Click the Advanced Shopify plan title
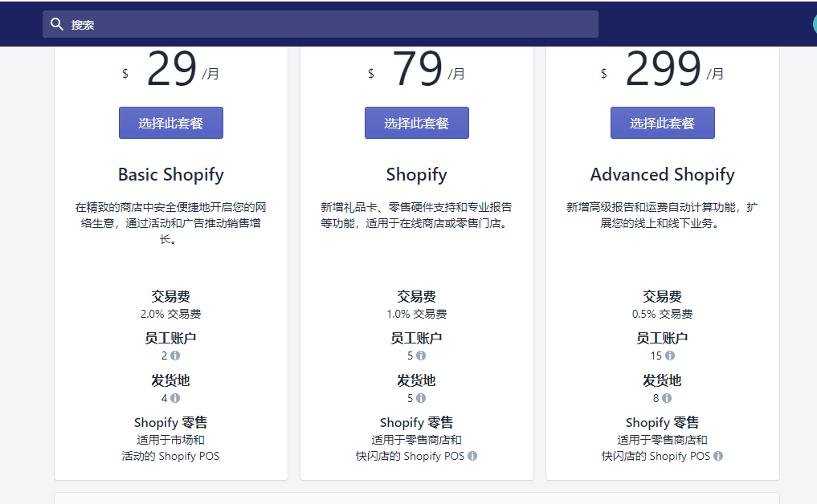The height and width of the screenshot is (504, 817). pos(662,175)
